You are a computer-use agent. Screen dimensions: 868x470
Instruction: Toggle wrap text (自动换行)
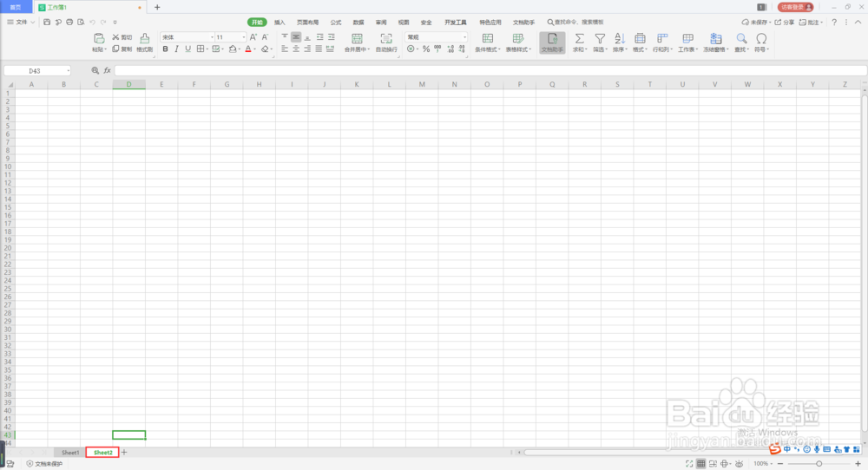tap(386, 42)
